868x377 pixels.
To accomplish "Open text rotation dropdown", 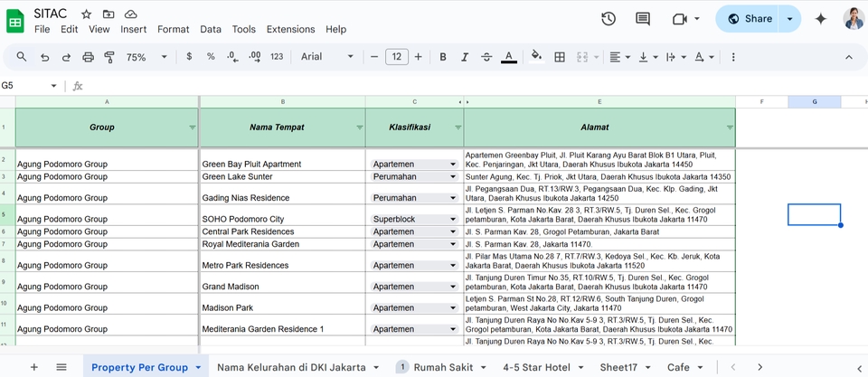I will coord(704,57).
